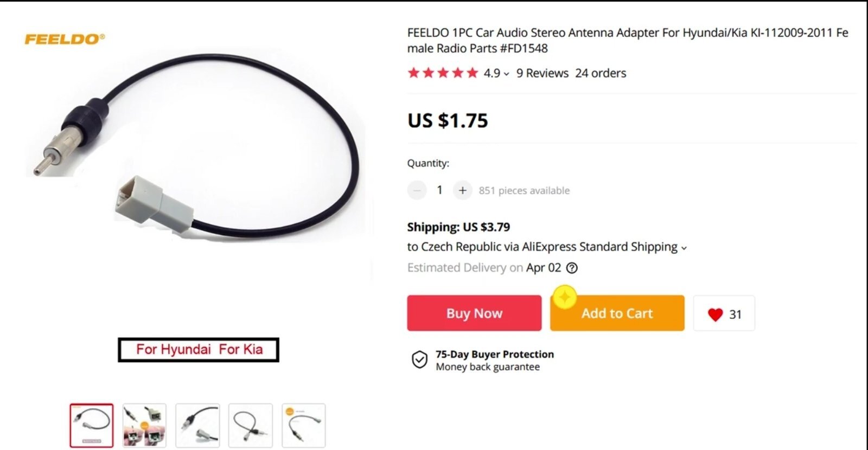868x450 pixels.
Task: Open the 9 Reviews link
Action: pos(542,73)
